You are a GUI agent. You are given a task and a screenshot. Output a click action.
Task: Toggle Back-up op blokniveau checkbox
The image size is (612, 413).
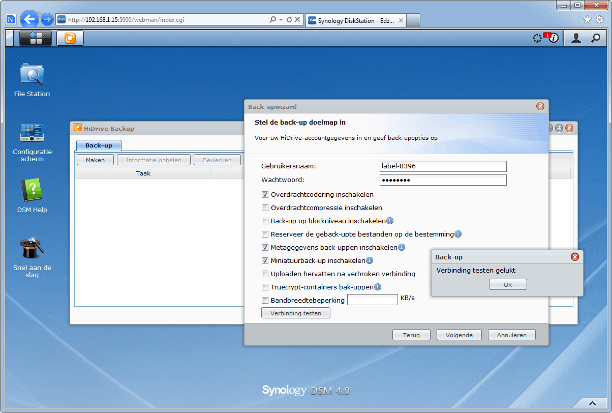coord(265,221)
